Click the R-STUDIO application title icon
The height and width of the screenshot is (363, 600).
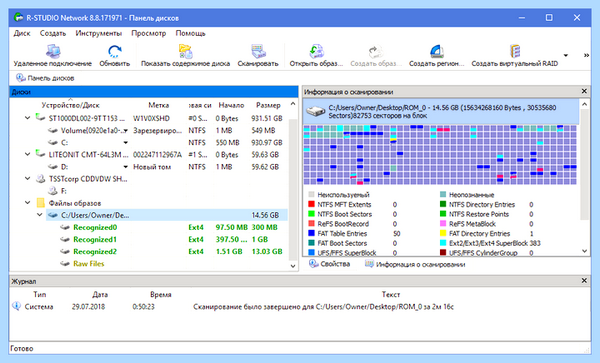(x=18, y=18)
